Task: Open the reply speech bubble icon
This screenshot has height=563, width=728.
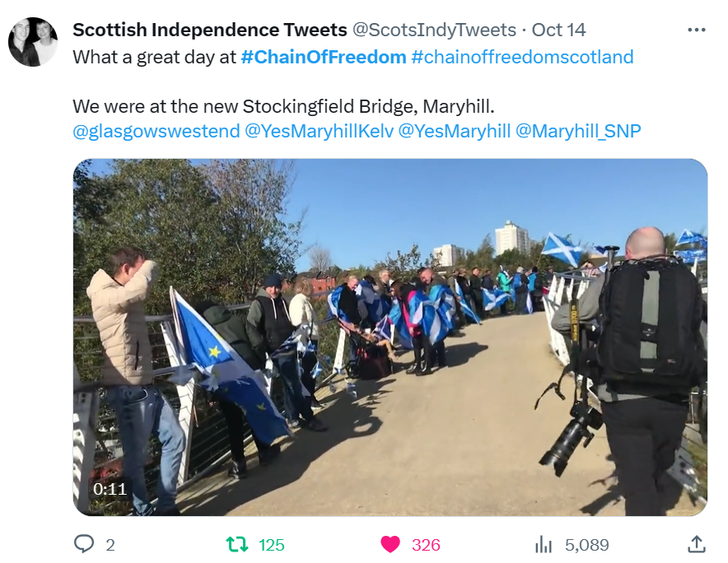Action: (84, 544)
